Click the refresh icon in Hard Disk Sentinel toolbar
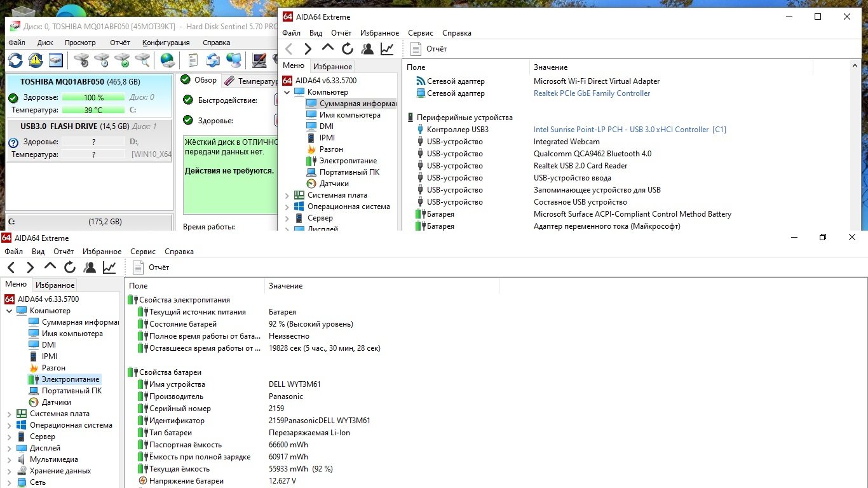Viewport: 868px width, 488px height. (15, 60)
